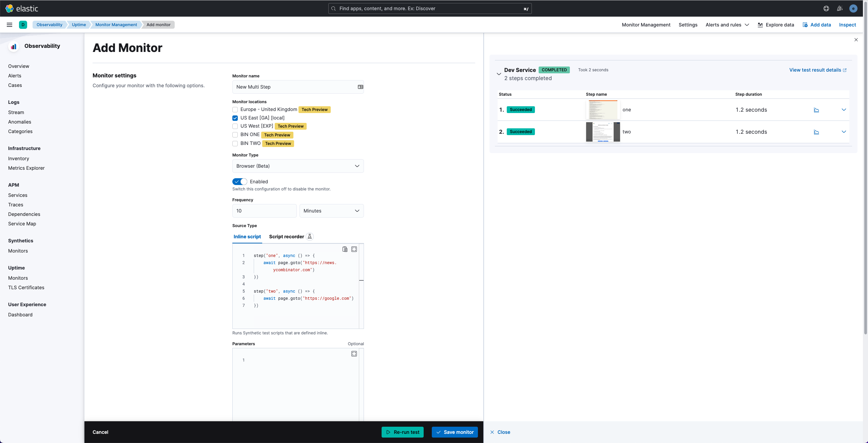Close the test results flyout with X
Image resolution: width=868 pixels, height=443 pixels.
[x=856, y=40]
